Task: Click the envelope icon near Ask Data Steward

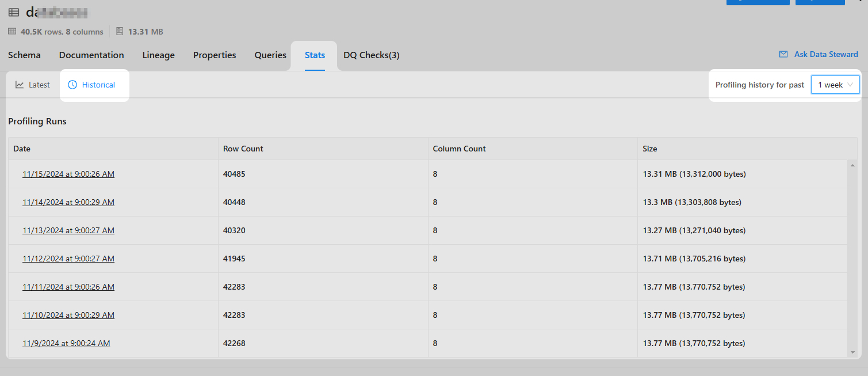Action: point(783,54)
